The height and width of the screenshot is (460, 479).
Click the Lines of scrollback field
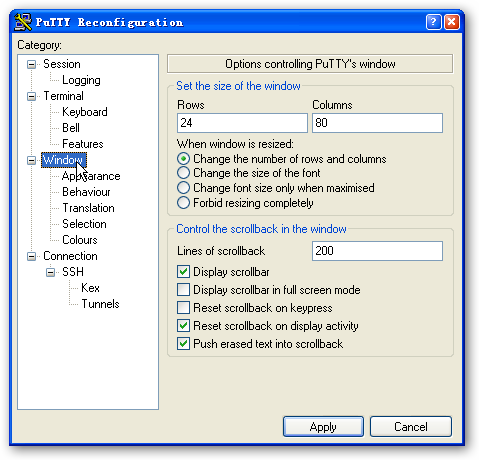tap(377, 251)
